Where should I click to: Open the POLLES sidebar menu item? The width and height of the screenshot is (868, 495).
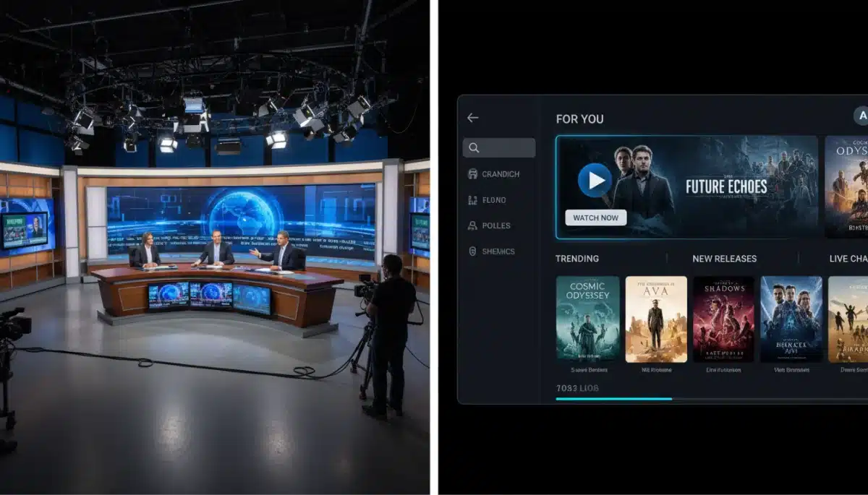(x=490, y=225)
